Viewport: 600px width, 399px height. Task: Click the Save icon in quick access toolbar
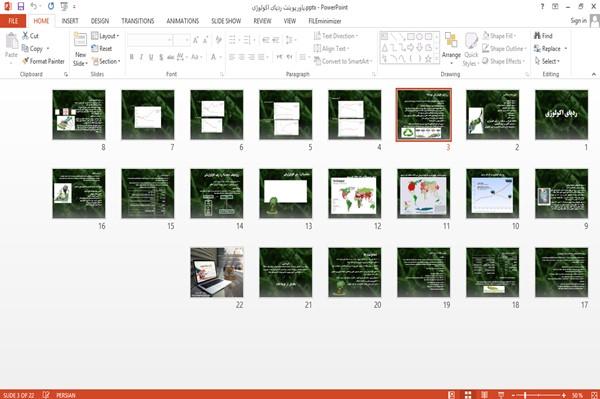21,6
